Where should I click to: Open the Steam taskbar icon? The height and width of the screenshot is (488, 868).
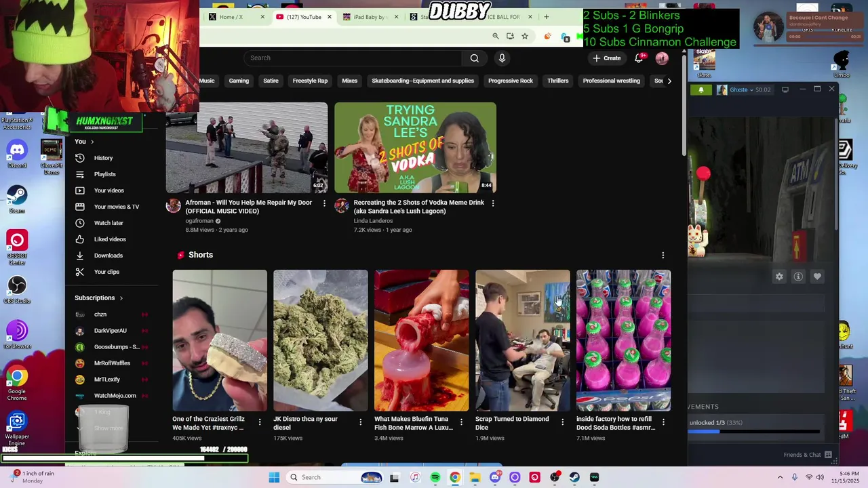click(574, 477)
